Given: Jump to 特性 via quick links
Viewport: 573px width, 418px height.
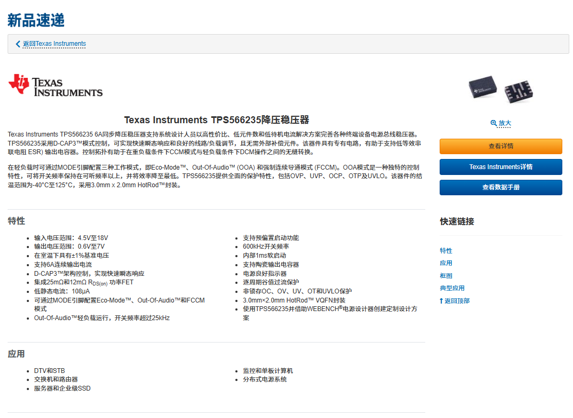Looking at the screenshot, I should pyautogui.click(x=446, y=251).
